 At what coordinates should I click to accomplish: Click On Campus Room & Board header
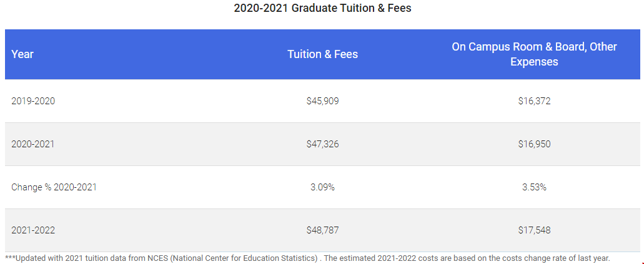click(x=534, y=54)
